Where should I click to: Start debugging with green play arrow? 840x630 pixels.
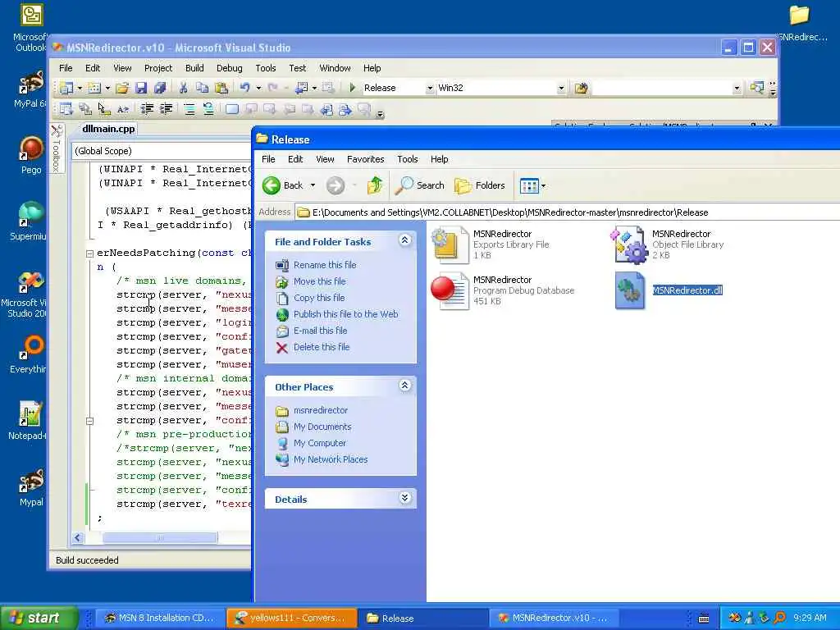[x=353, y=87]
